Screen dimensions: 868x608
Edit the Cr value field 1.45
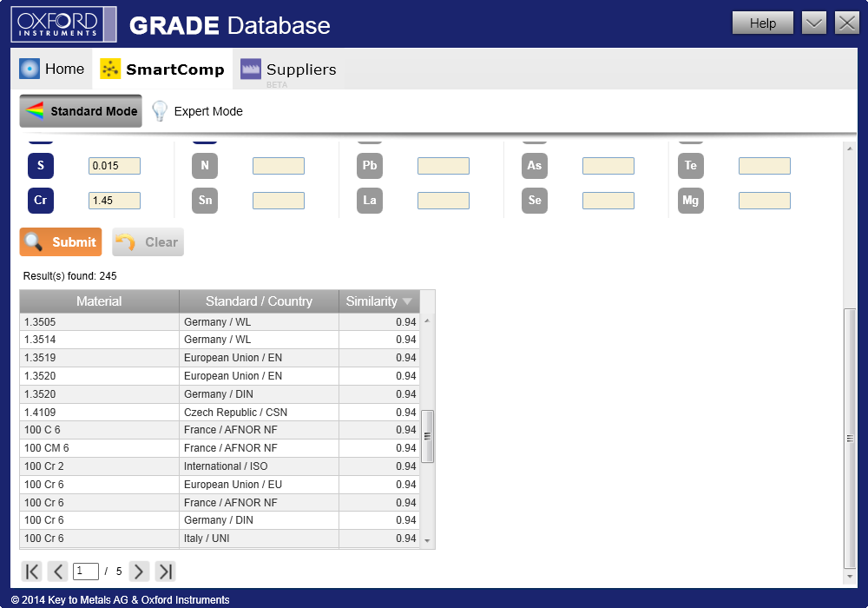click(115, 201)
